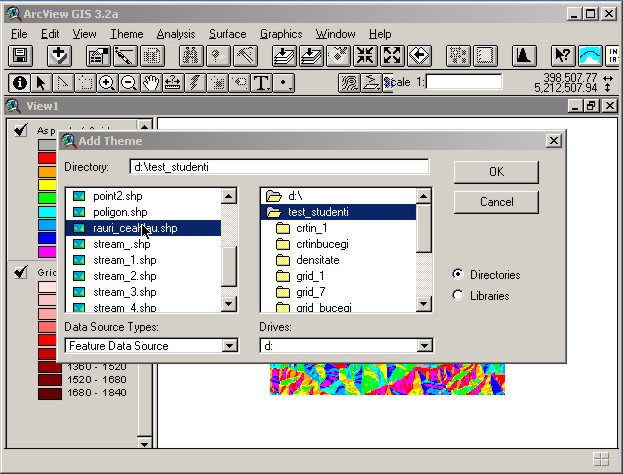Open the Surface menu
The image size is (623, 474).
coord(228,34)
